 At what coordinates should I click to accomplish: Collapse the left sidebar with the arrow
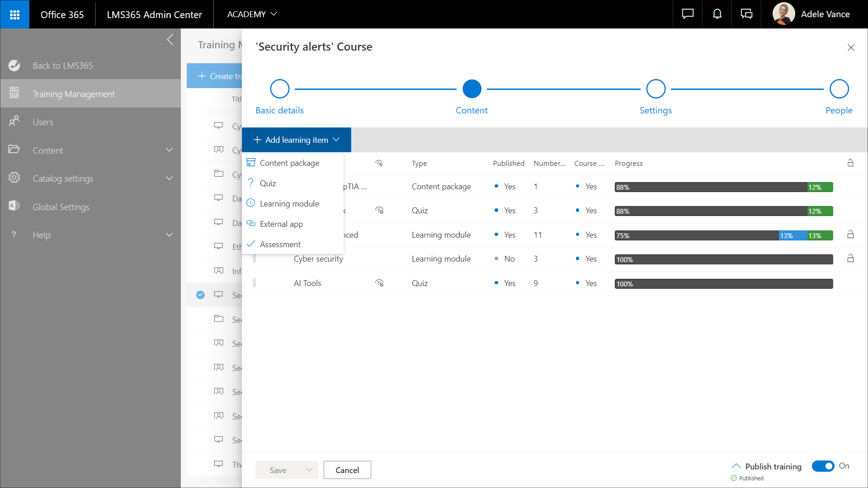[x=170, y=40]
